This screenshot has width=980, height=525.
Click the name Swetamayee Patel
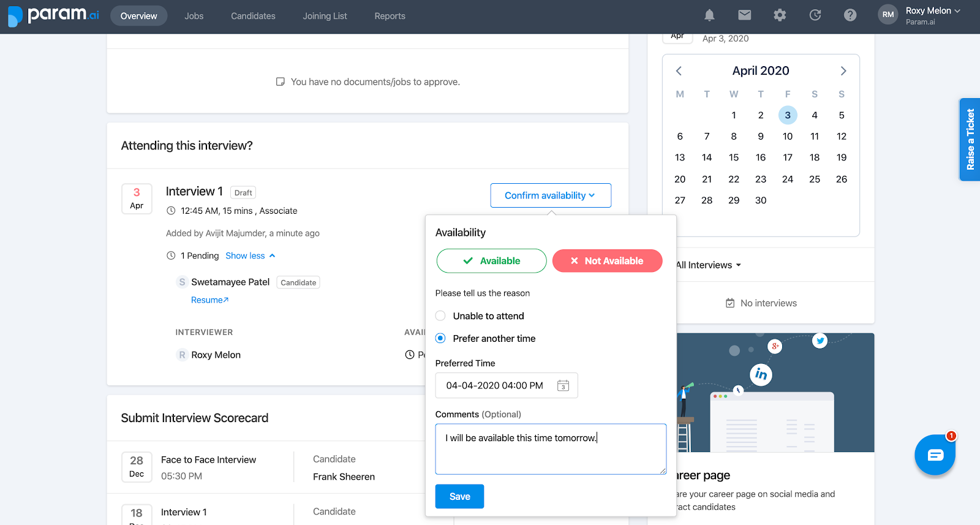coord(230,282)
